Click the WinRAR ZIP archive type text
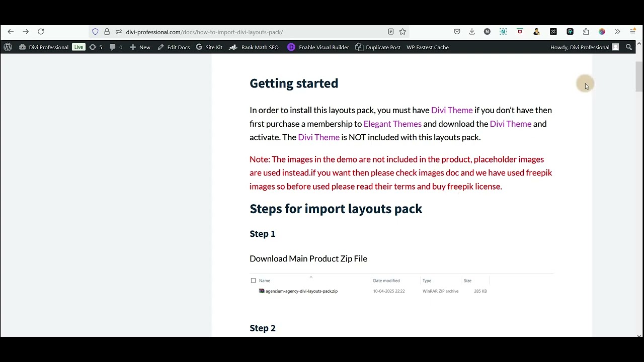Viewport: 644px width, 362px height. click(x=440, y=291)
